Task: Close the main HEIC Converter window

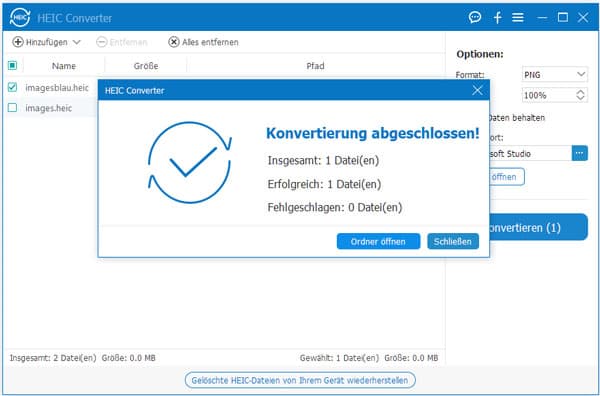Action: pos(583,17)
